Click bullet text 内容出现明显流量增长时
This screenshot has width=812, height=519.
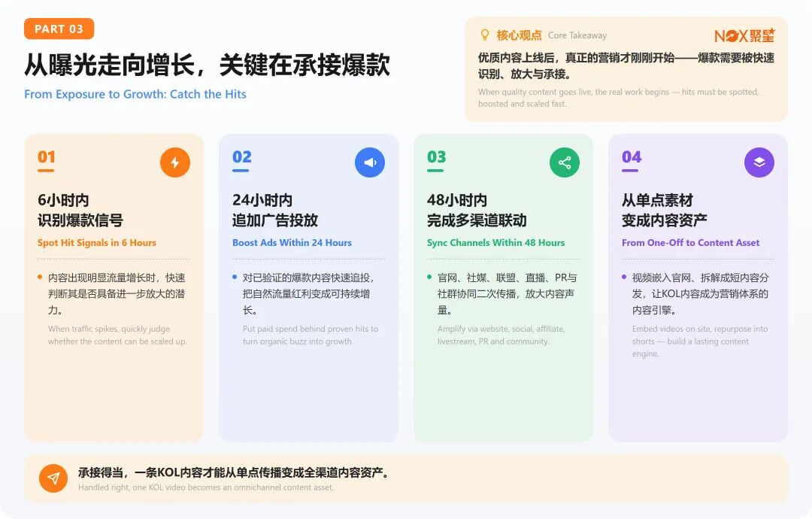tap(117, 293)
